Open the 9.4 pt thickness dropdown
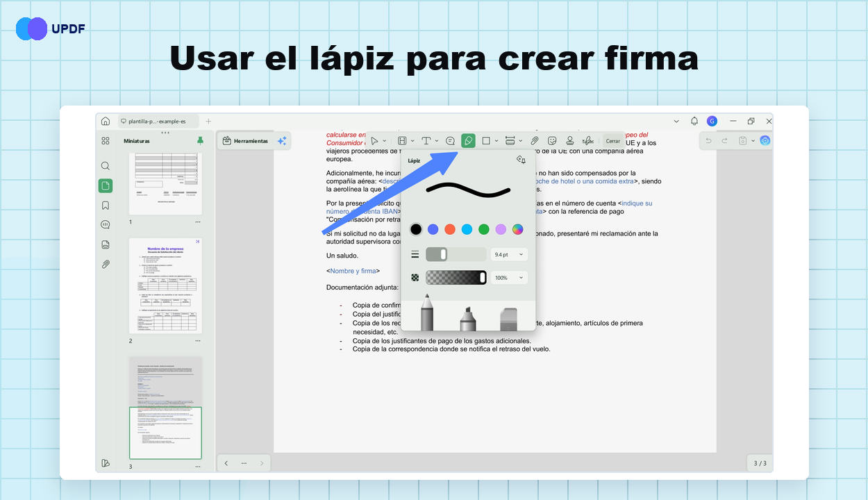Viewport: 868px width, 500px height. 509,255
